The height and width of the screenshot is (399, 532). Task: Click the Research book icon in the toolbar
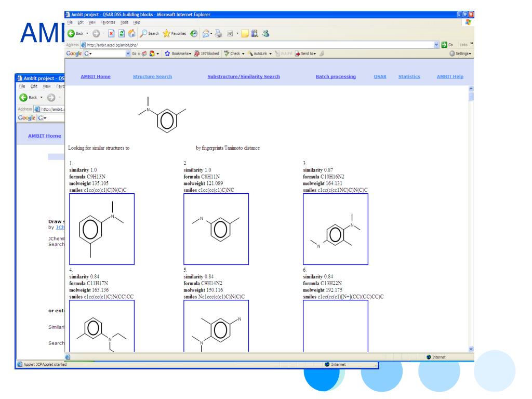255,33
